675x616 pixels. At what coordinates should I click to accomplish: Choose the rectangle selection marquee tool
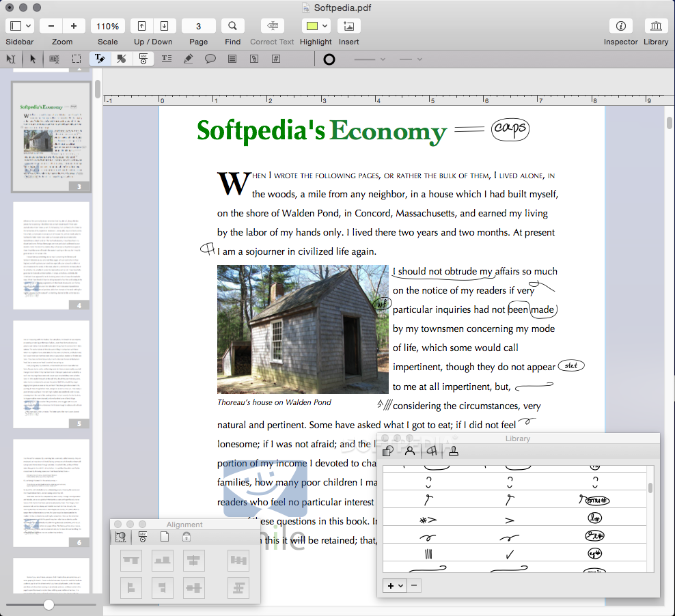77,59
